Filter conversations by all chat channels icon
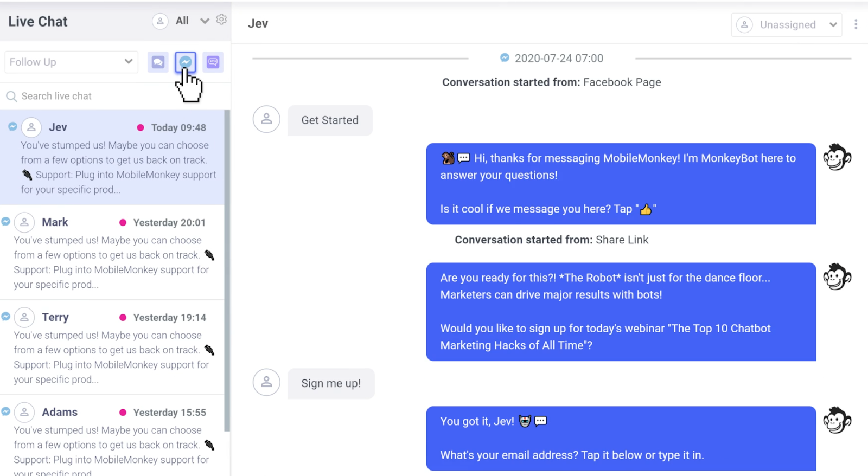Image resolution: width=868 pixels, height=476 pixels. (158, 62)
